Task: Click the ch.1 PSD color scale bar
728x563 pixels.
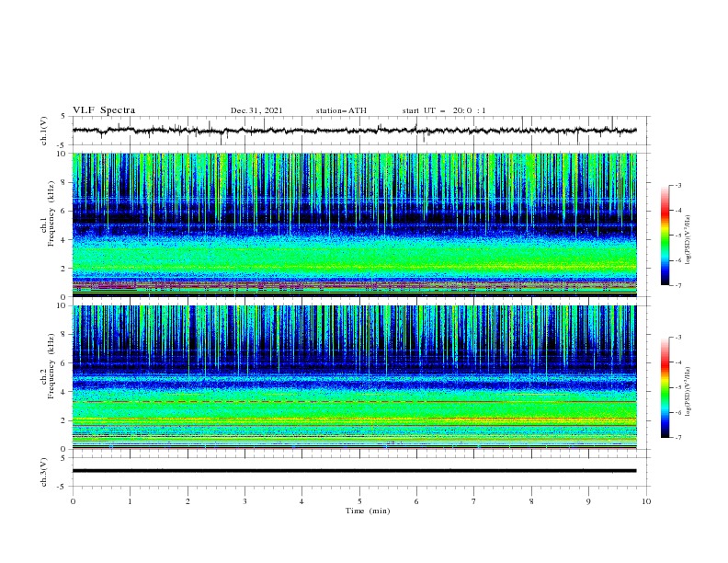Action: (665, 236)
